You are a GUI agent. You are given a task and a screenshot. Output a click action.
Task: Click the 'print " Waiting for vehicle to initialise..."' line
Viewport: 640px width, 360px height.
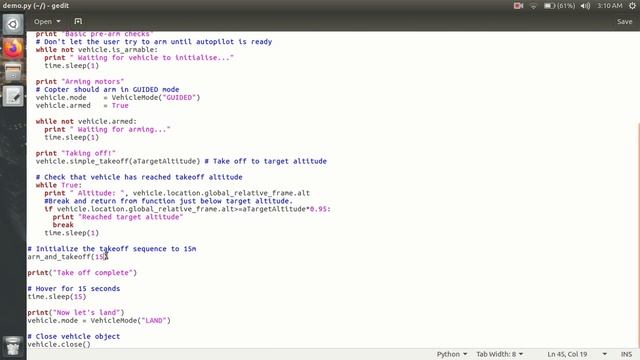(139, 58)
